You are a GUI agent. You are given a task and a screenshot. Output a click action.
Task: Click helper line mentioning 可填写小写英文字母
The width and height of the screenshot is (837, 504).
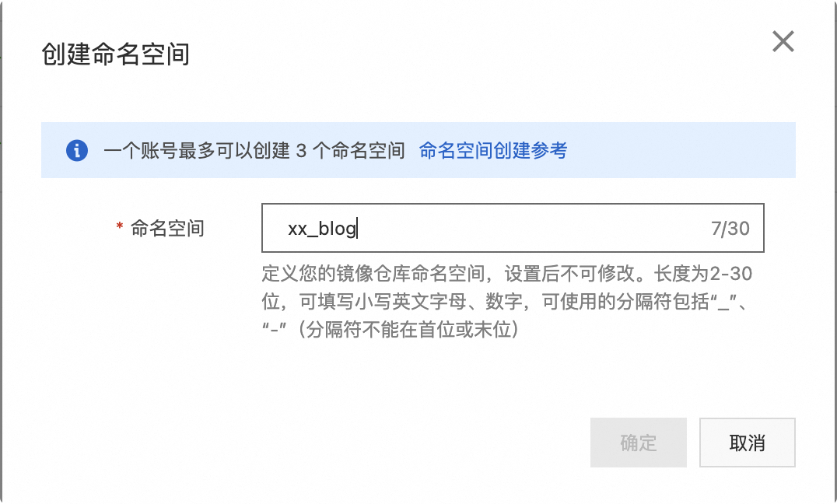click(x=389, y=302)
